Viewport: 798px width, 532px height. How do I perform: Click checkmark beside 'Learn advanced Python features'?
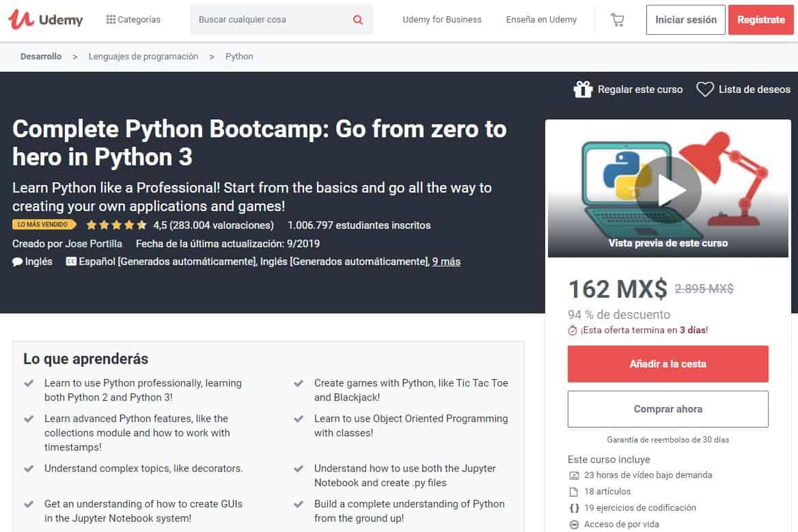(29, 419)
